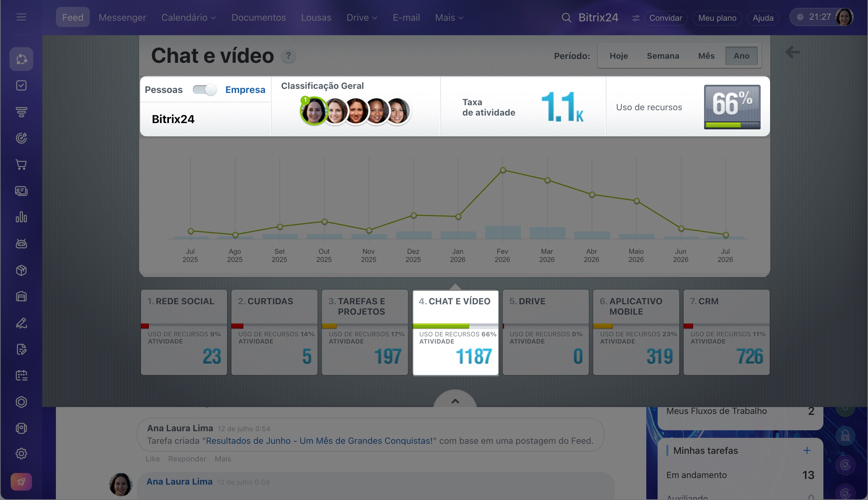Viewport: 868px width, 500px height.
Task: Open the Settings gear in the sidebar
Action: coord(21,454)
